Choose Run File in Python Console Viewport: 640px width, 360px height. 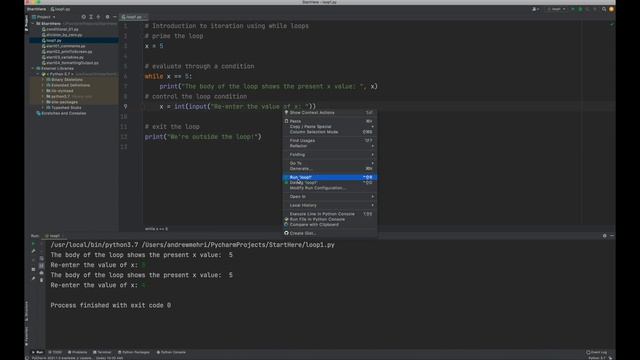click(329, 219)
